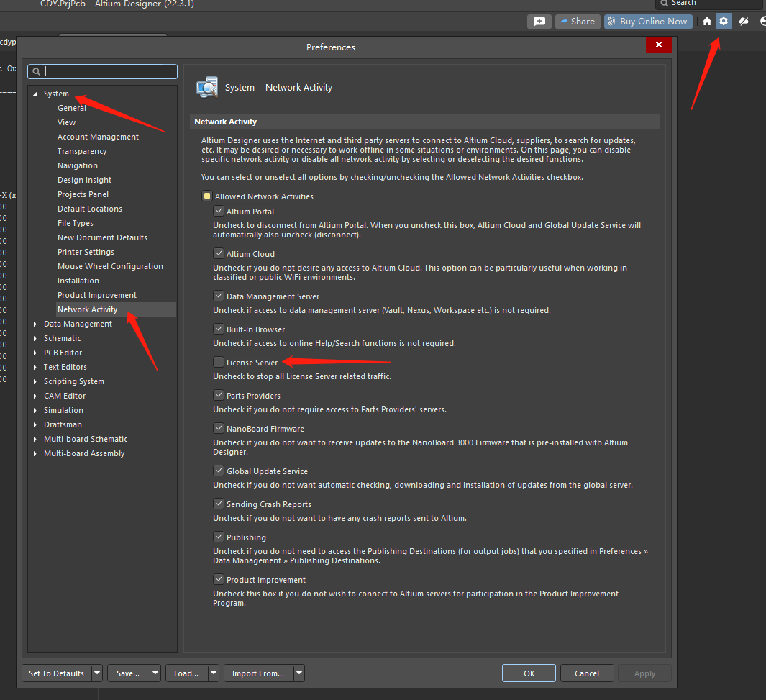Uncheck the Altium Portal checkbox
Screen dimensions: 766x700
coord(219,211)
